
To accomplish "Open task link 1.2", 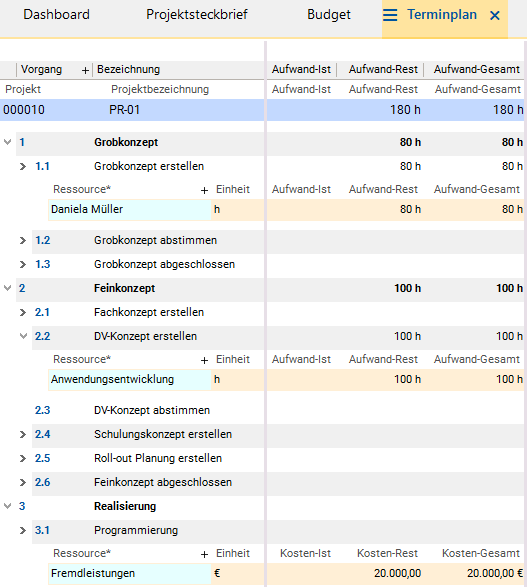I will coord(43,240).
